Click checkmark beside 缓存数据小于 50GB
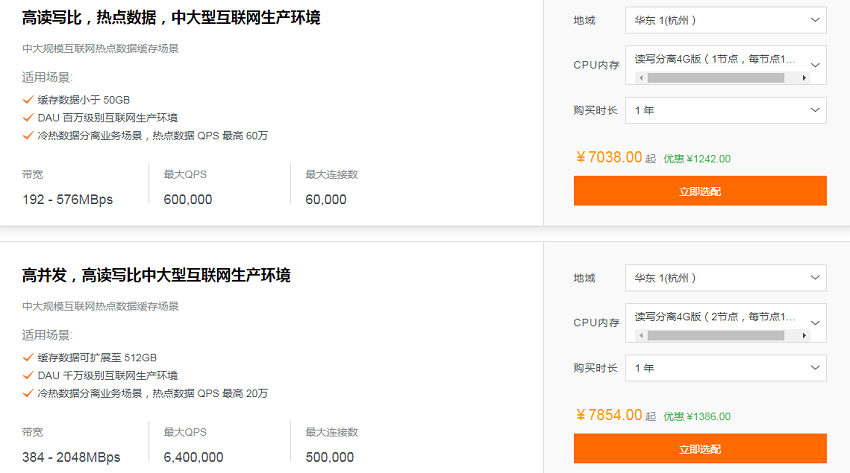This screenshot has height=473, width=850. point(28,100)
